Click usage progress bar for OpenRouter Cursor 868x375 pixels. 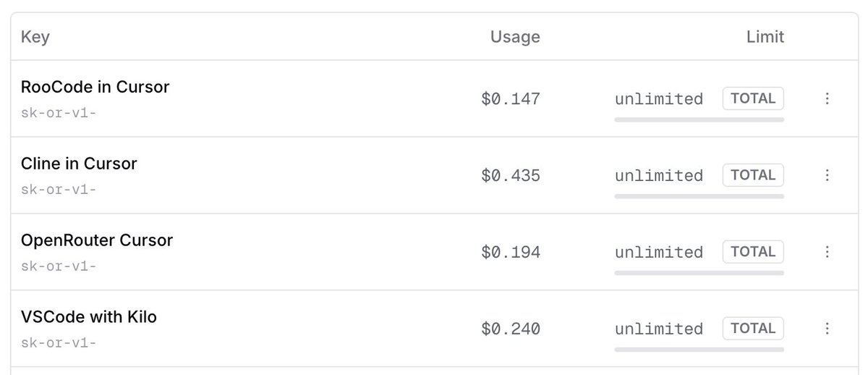699,273
